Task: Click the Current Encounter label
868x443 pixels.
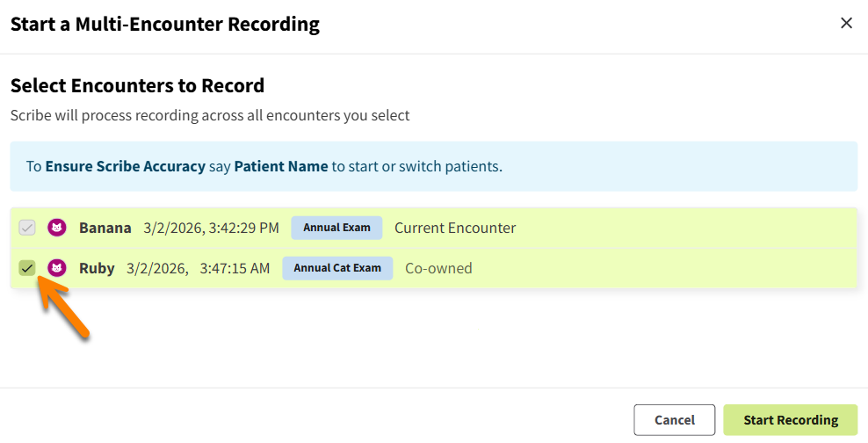Action: click(x=454, y=228)
